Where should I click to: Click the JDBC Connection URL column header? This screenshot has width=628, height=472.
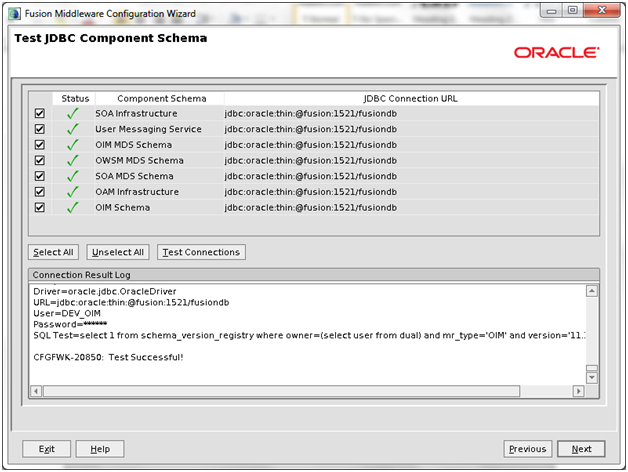point(411,99)
